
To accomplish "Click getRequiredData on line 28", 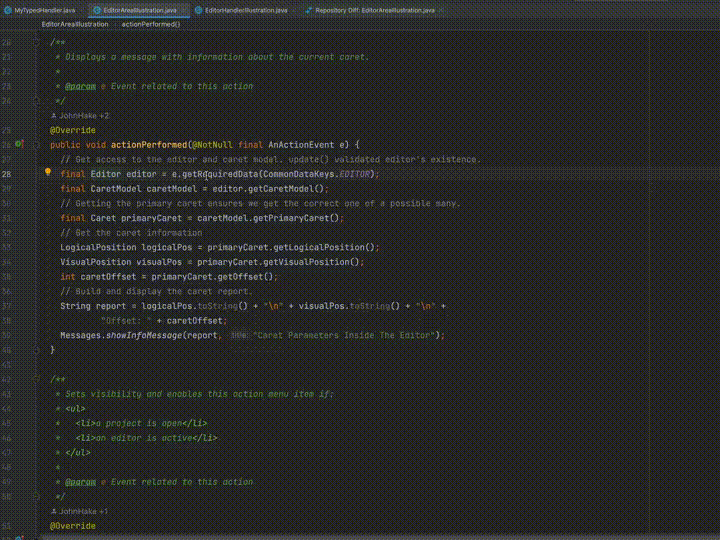I will click(x=220, y=174).
